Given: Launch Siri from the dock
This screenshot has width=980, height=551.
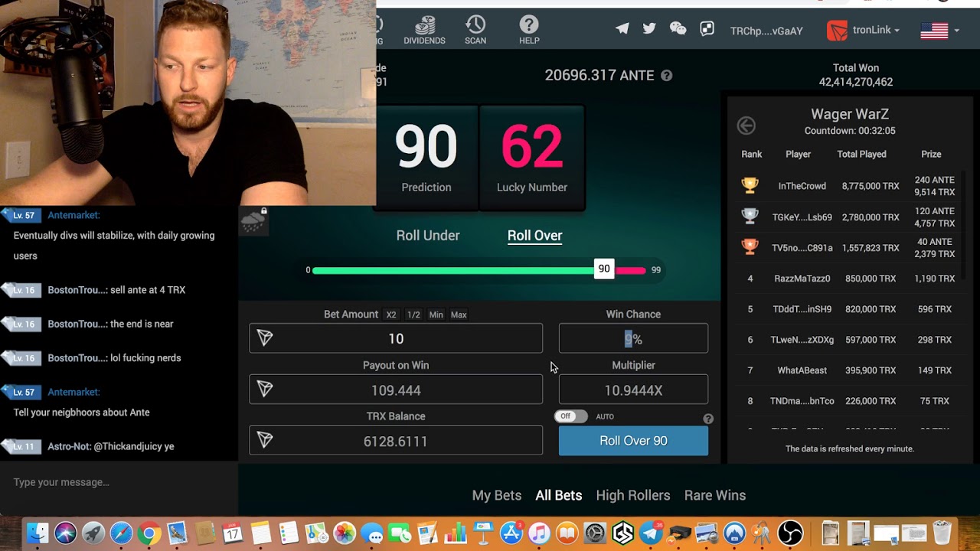Looking at the screenshot, I should (66, 533).
